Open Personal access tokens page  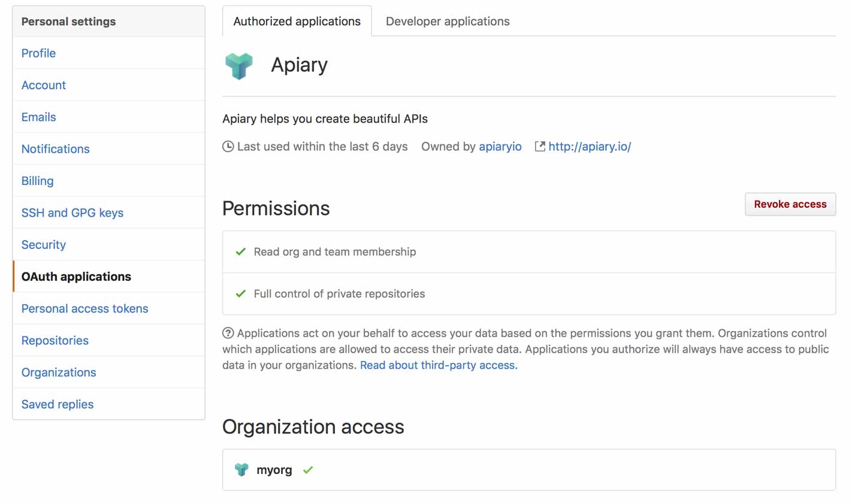coord(108,308)
